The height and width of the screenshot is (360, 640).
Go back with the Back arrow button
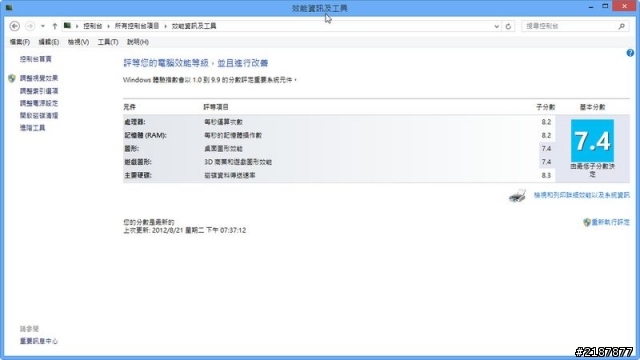point(15,26)
